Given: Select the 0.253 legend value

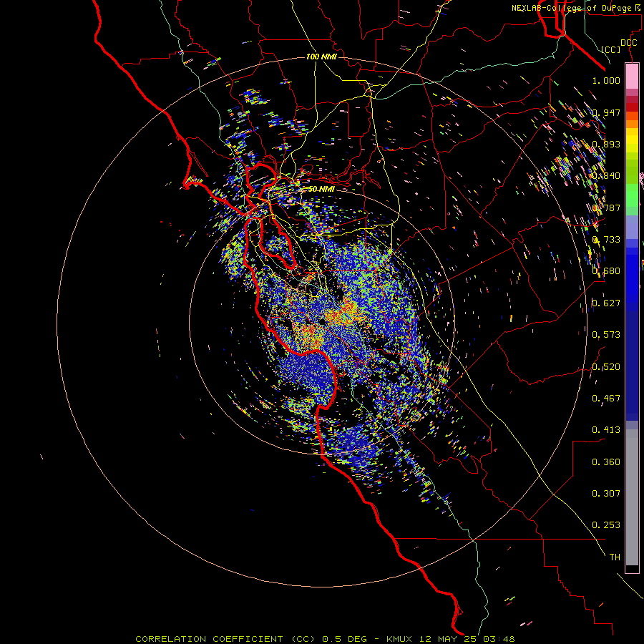Looking at the screenshot, I should point(606,525).
